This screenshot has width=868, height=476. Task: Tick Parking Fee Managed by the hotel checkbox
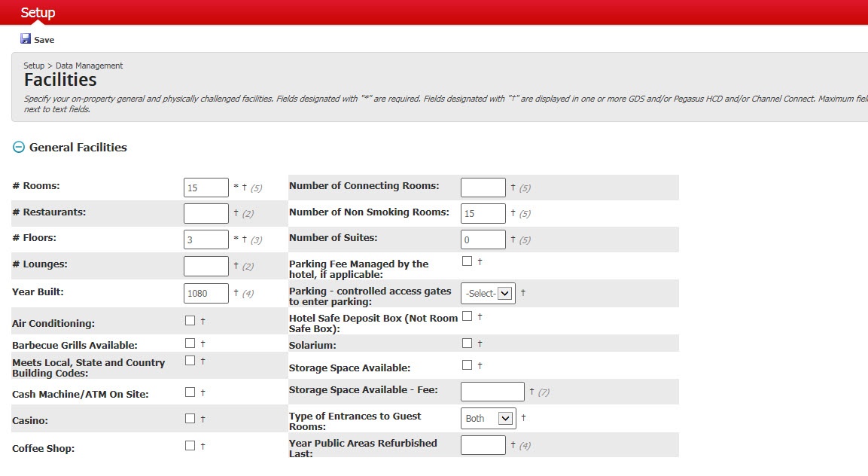point(468,261)
